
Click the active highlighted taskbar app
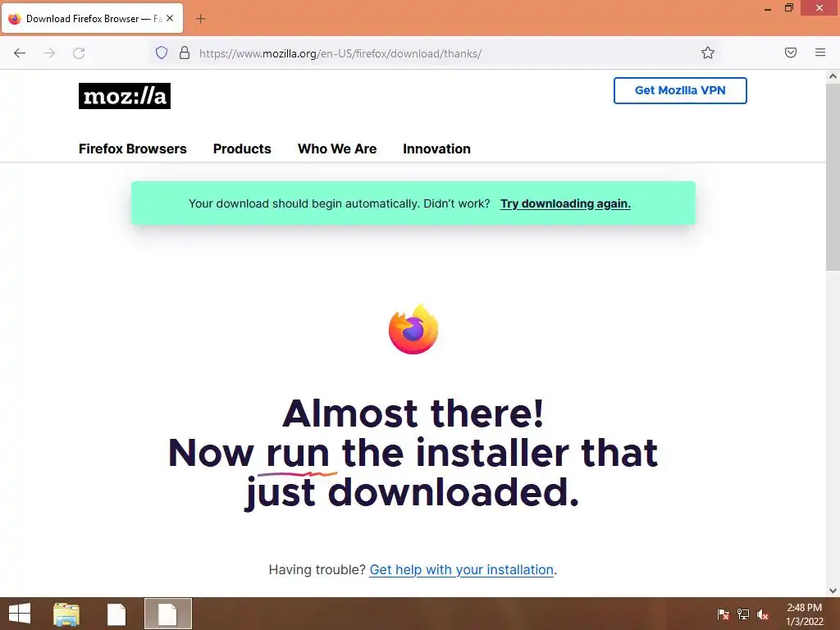pos(167,614)
